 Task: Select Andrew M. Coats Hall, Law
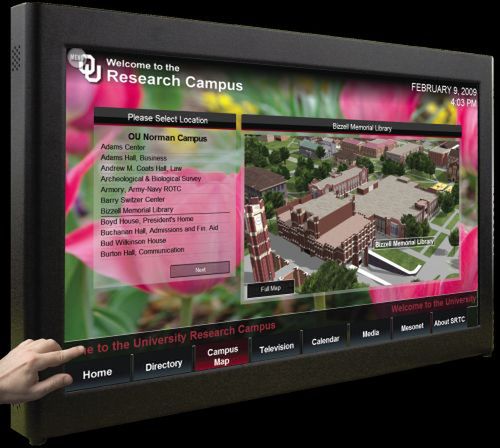tap(141, 168)
